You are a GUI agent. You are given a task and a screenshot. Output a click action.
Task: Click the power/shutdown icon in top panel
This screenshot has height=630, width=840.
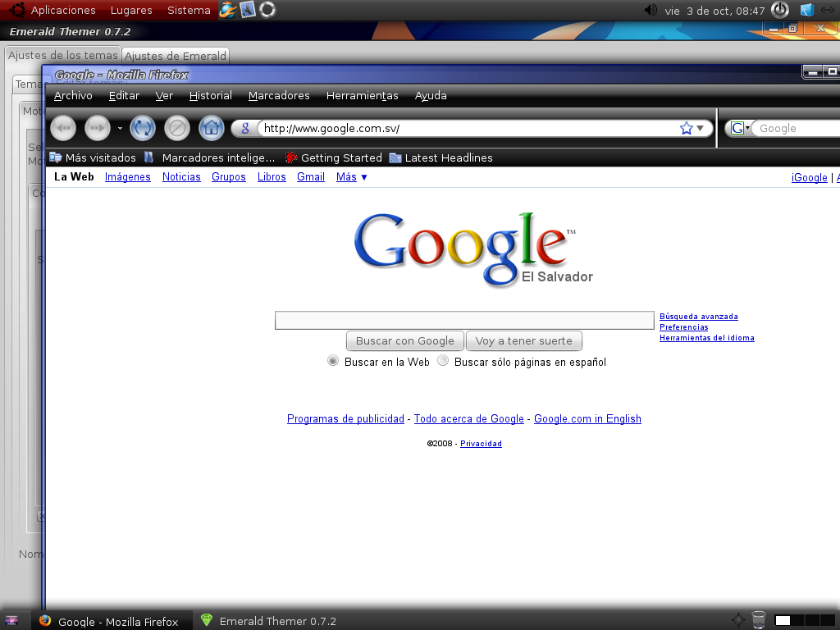tap(780, 10)
